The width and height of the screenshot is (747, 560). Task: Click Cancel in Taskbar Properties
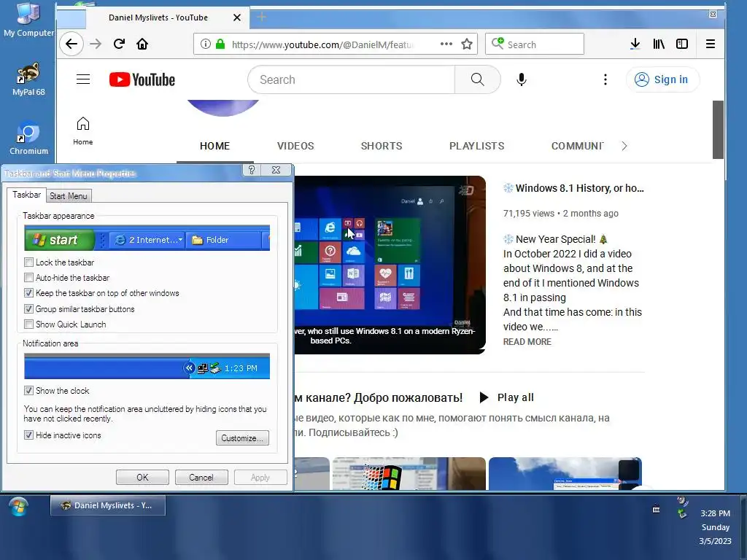[x=201, y=478]
